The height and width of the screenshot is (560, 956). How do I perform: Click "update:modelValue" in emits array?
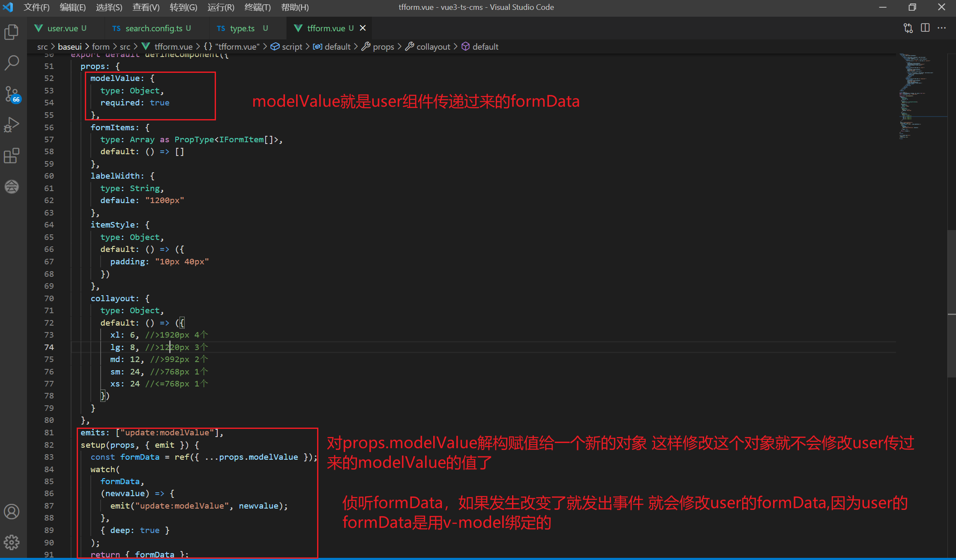[x=167, y=433]
